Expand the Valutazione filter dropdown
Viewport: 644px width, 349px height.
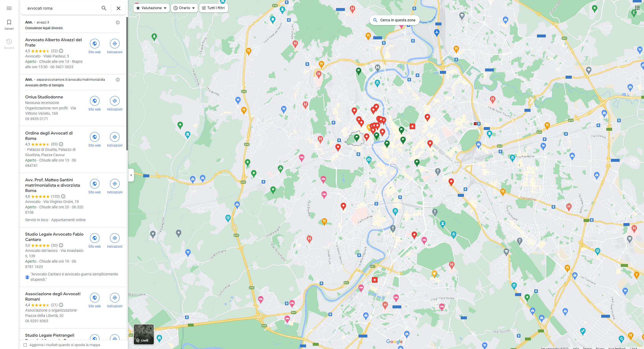pos(151,8)
